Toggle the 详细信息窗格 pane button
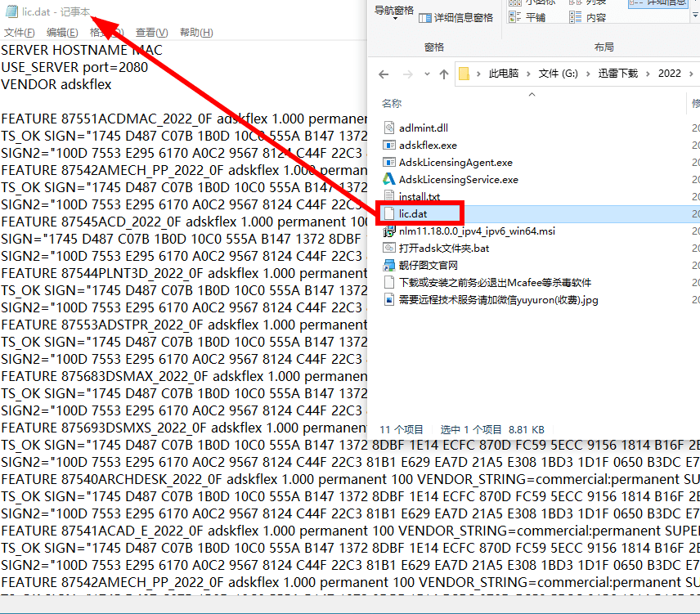Viewport: 700px width, 614px height. click(455, 18)
